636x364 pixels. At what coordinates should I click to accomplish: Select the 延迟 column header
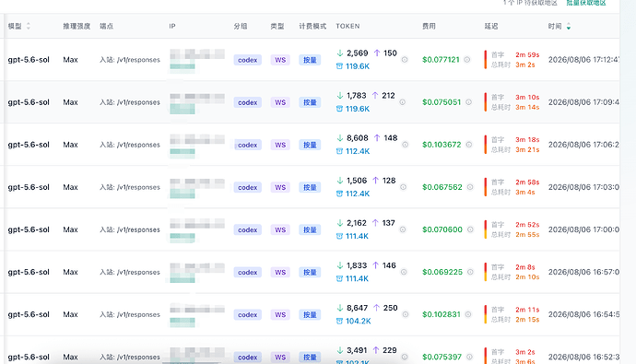click(491, 26)
